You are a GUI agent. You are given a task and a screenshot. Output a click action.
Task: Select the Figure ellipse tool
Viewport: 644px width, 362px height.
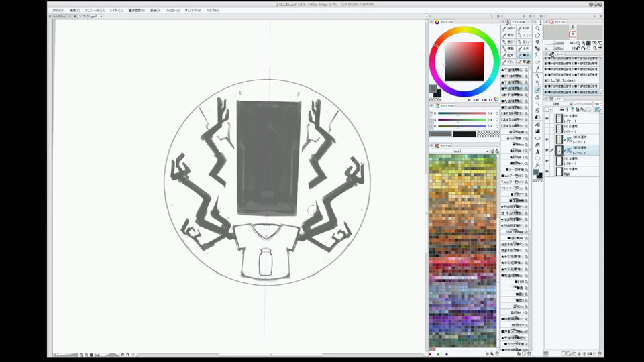click(x=537, y=138)
